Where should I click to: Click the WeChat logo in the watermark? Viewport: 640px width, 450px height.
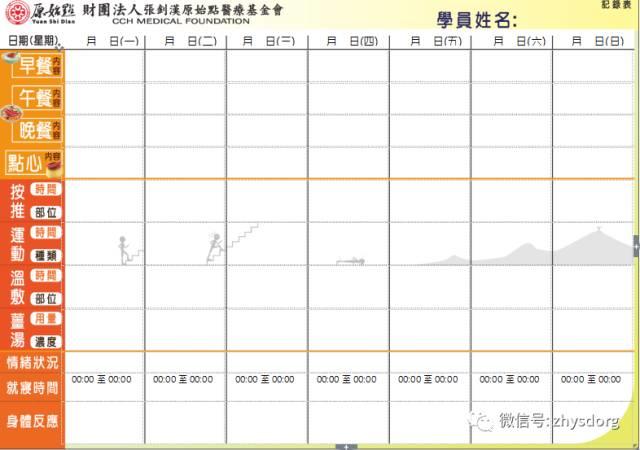pos(484,421)
